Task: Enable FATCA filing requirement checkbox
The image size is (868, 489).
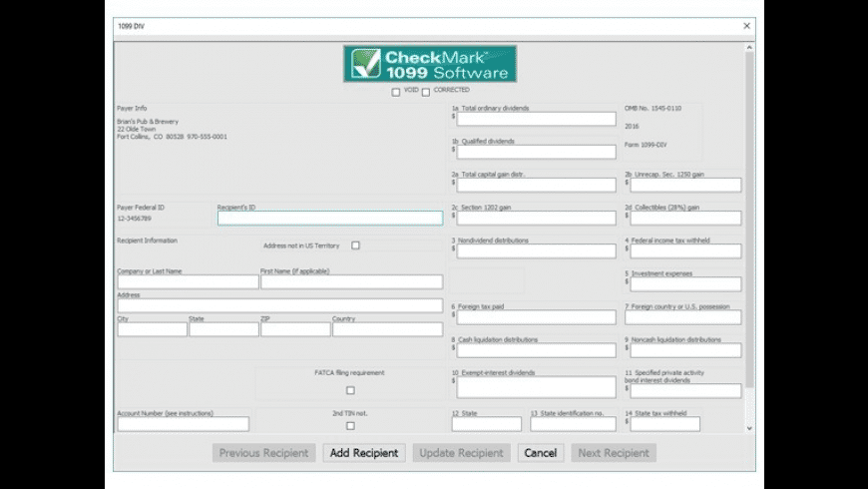Action: pos(350,390)
